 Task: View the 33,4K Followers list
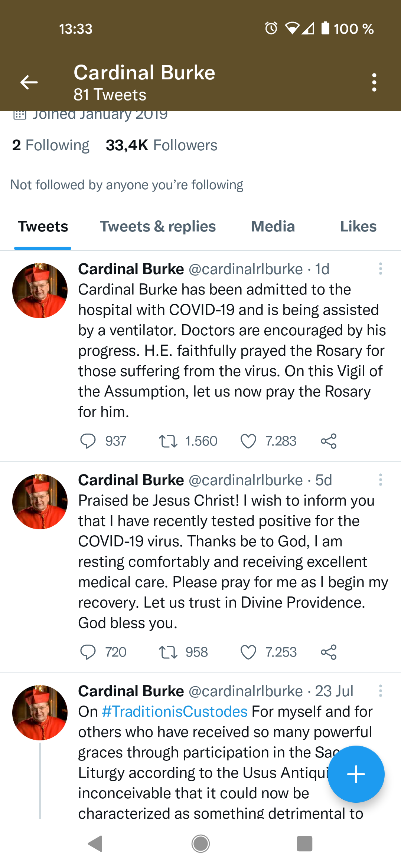[x=162, y=145]
